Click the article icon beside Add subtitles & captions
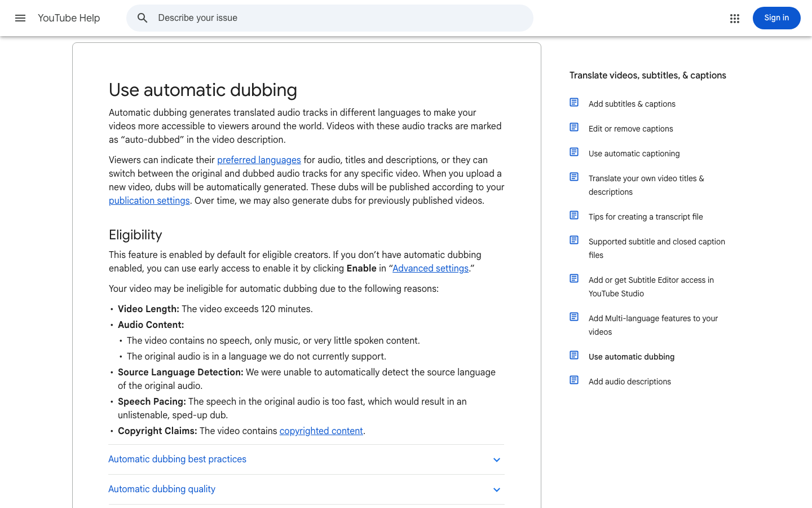812x508 pixels. tap(574, 102)
